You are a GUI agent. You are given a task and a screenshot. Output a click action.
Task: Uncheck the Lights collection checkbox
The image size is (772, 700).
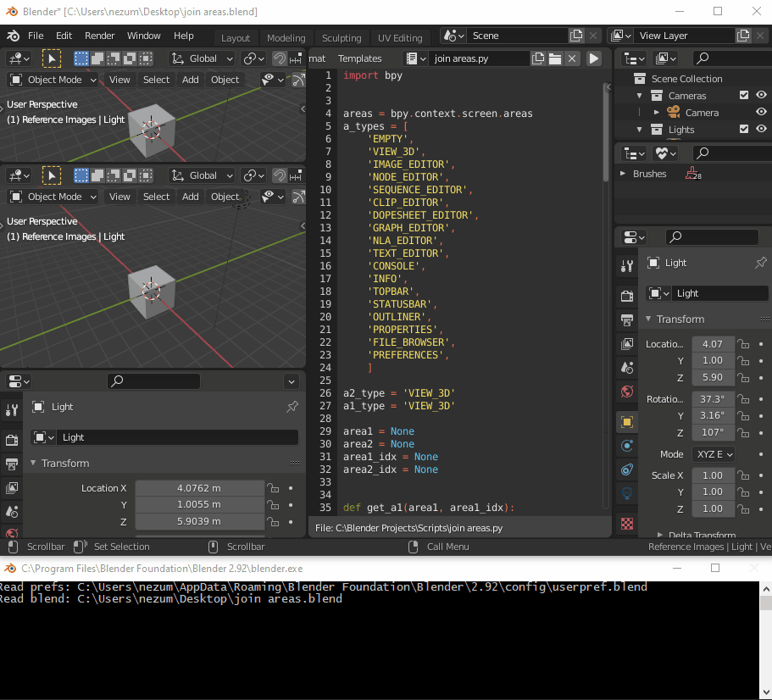click(x=744, y=129)
